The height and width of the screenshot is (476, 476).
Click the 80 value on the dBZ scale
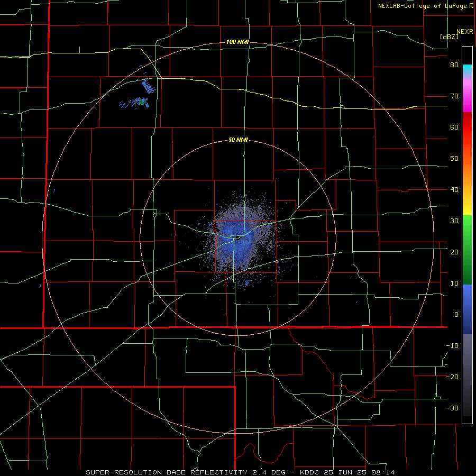click(454, 65)
